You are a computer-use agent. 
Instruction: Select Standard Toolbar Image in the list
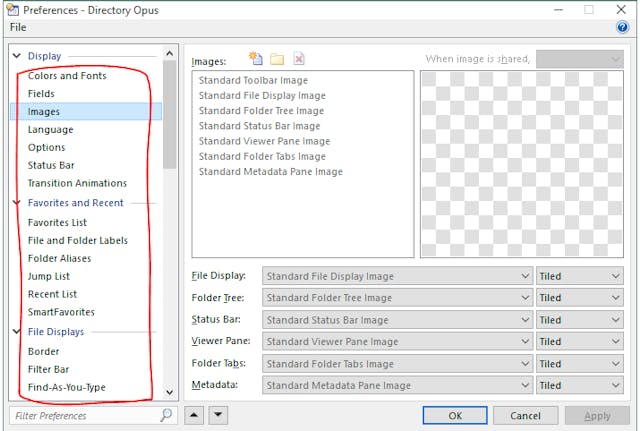(x=253, y=81)
